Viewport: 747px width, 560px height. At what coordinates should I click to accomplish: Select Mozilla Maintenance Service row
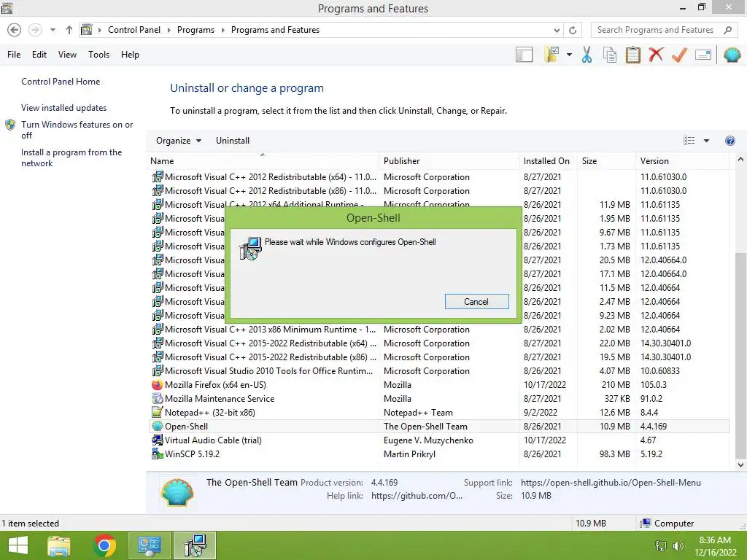438,399
